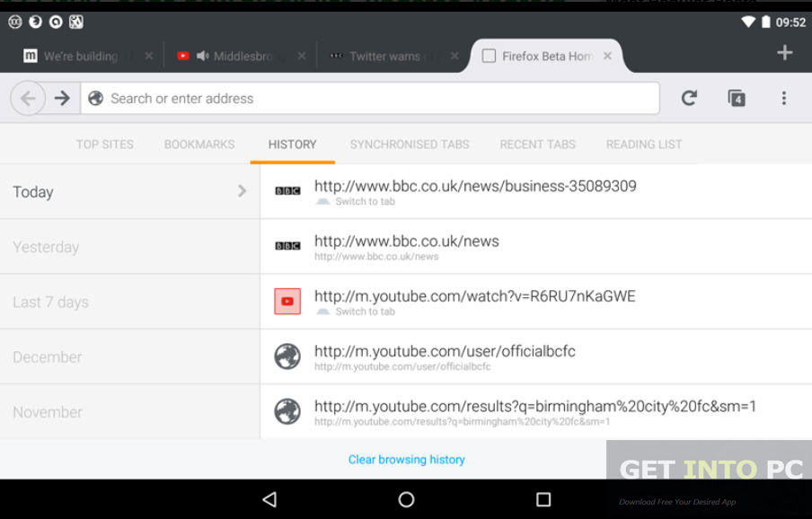Open the http://www.bbc.co.uk/news history entry
Screen dimensions: 812x519
(536, 246)
